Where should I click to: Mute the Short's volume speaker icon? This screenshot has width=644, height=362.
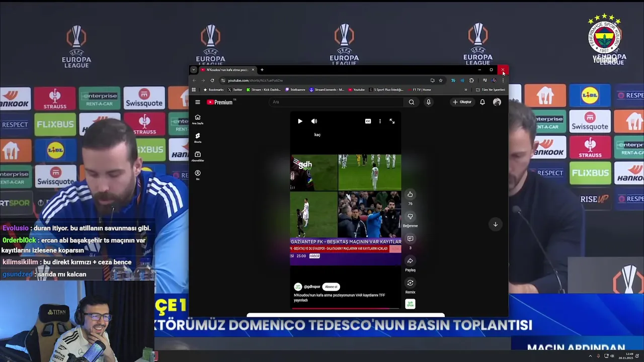point(314,121)
